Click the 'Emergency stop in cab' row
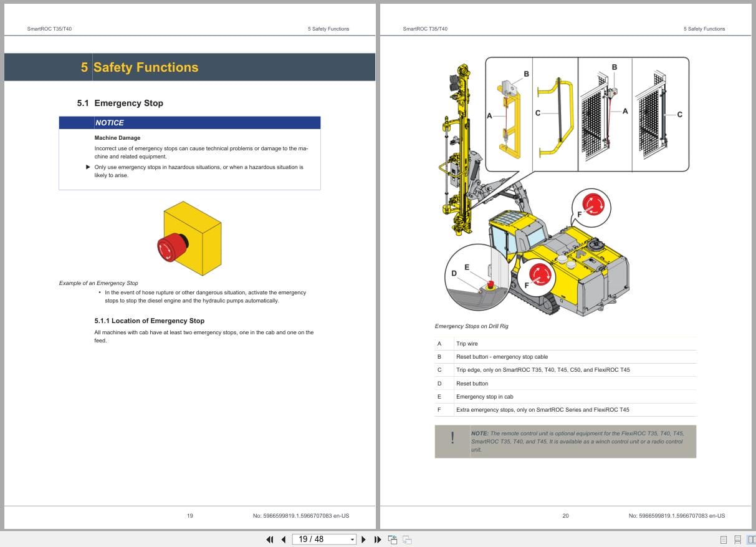 point(565,397)
